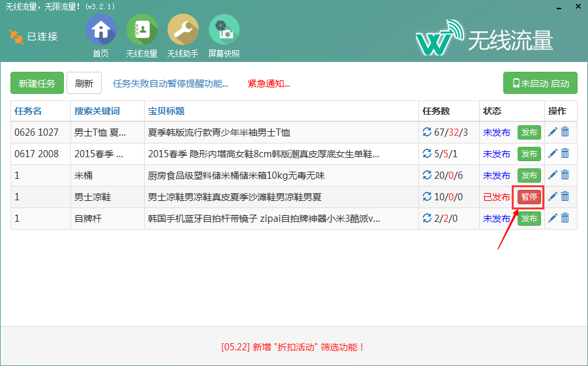Edit pencil icon for 0626 1027 task
The image size is (588, 366).
(x=552, y=132)
